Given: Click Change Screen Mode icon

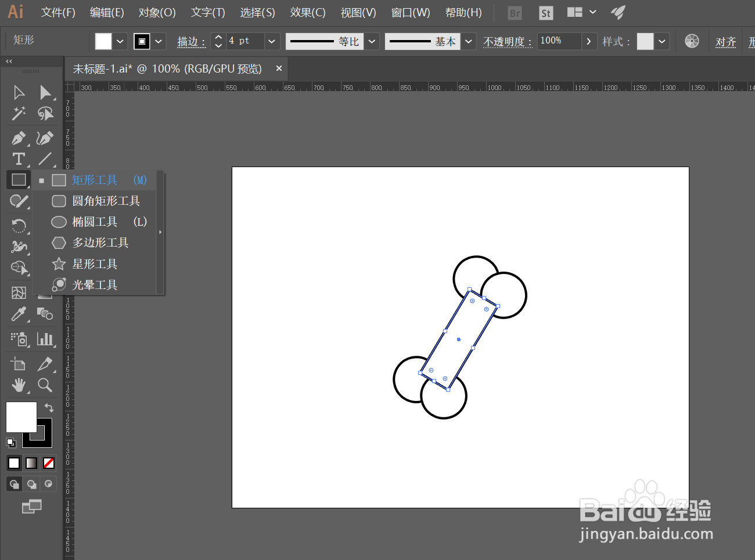Looking at the screenshot, I should [32, 506].
